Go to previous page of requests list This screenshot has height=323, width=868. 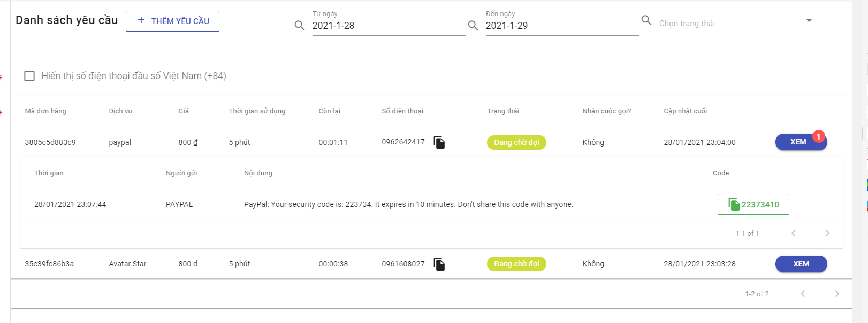(x=803, y=294)
